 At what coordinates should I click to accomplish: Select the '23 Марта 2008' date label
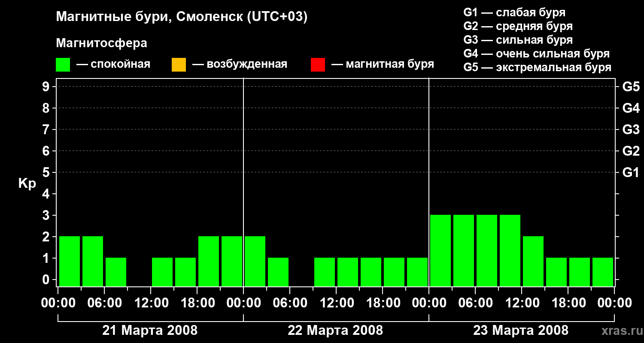click(x=521, y=331)
